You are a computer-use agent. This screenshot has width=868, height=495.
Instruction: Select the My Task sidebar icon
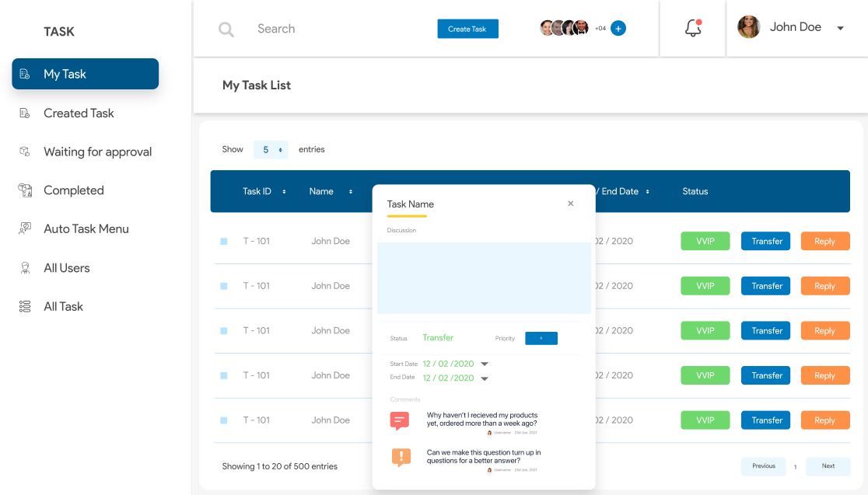point(24,74)
